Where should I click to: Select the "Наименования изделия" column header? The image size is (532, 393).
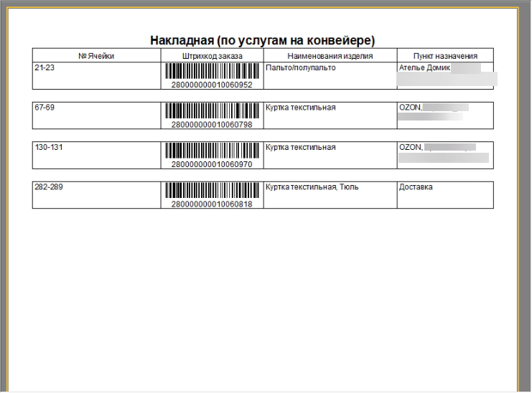[x=330, y=56]
